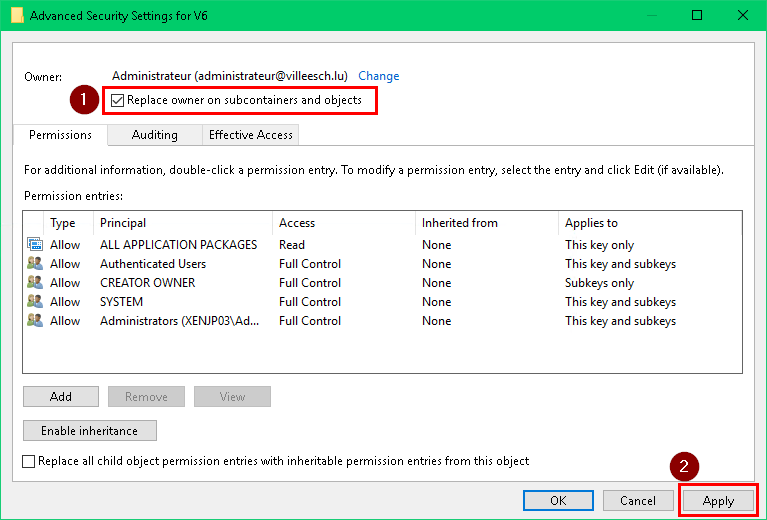Click Cancel to discard changes
Image resolution: width=767 pixels, height=520 pixels.
pyautogui.click(x=638, y=500)
